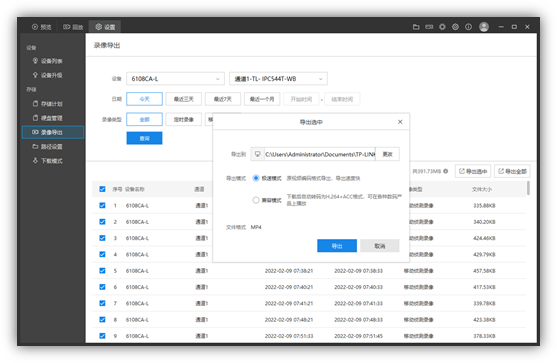557x363 pixels.
Task: Toggle checkbox for row 4
Action: [102, 254]
